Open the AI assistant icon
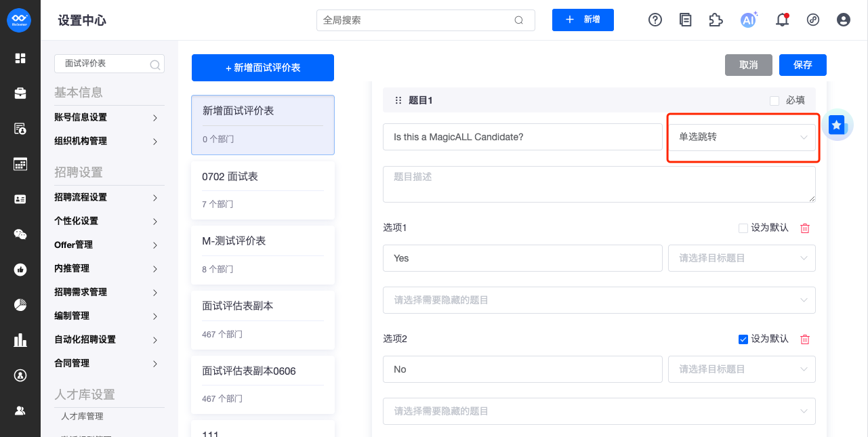Viewport: 868px width, 437px height. click(749, 20)
